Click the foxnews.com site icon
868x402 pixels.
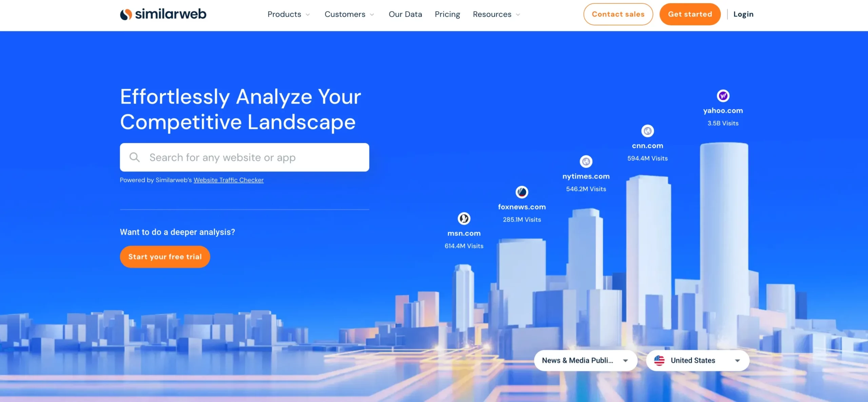pyautogui.click(x=521, y=192)
